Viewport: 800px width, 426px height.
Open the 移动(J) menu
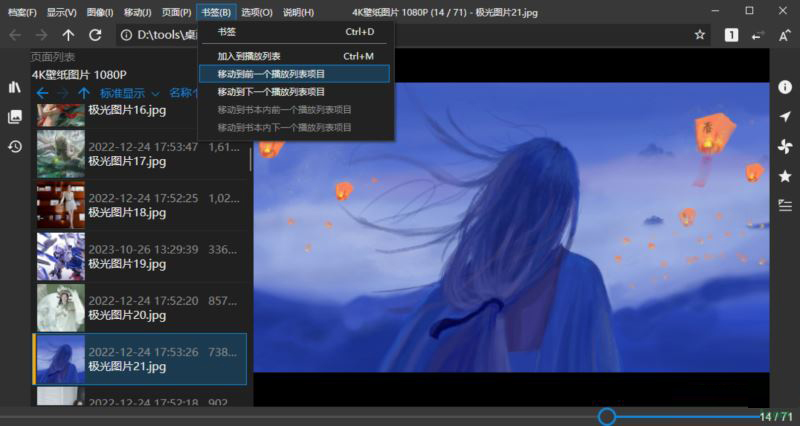(x=137, y=12)
